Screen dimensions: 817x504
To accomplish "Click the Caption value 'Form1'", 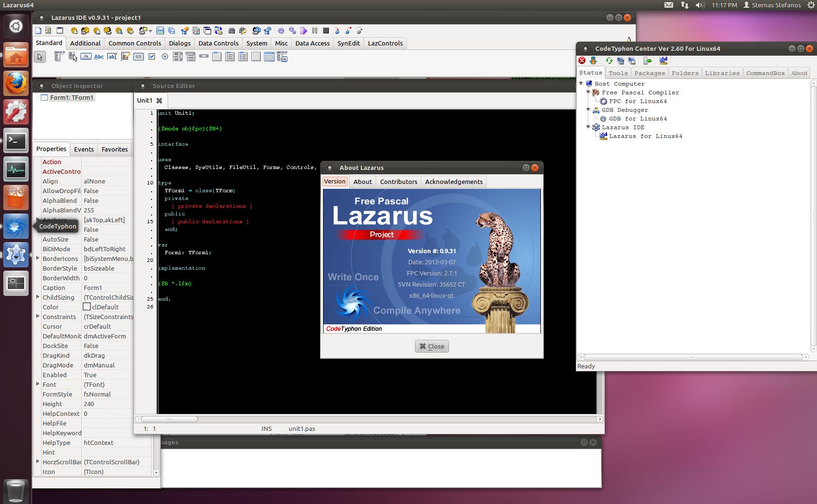I will click(92, 288).
